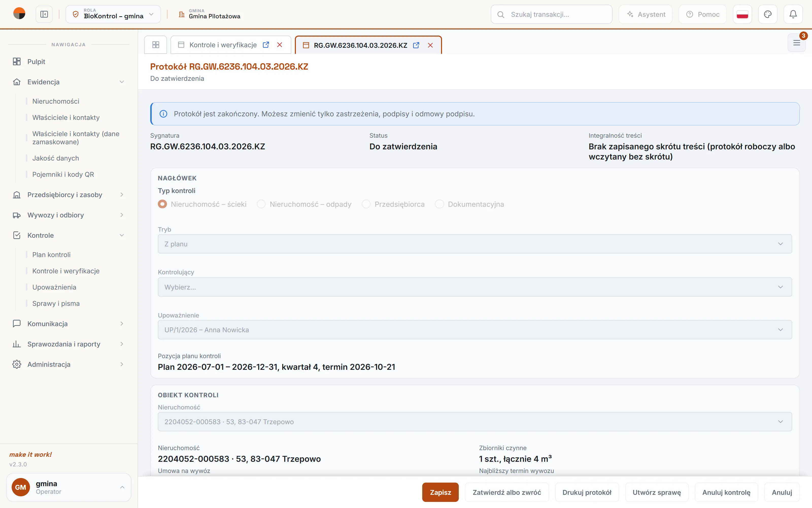Open RG.GW.6236.104.03.2026.KZ tab in new window
Image resolution: width=812 pixels, height=508 pixels.
point(416,45)
